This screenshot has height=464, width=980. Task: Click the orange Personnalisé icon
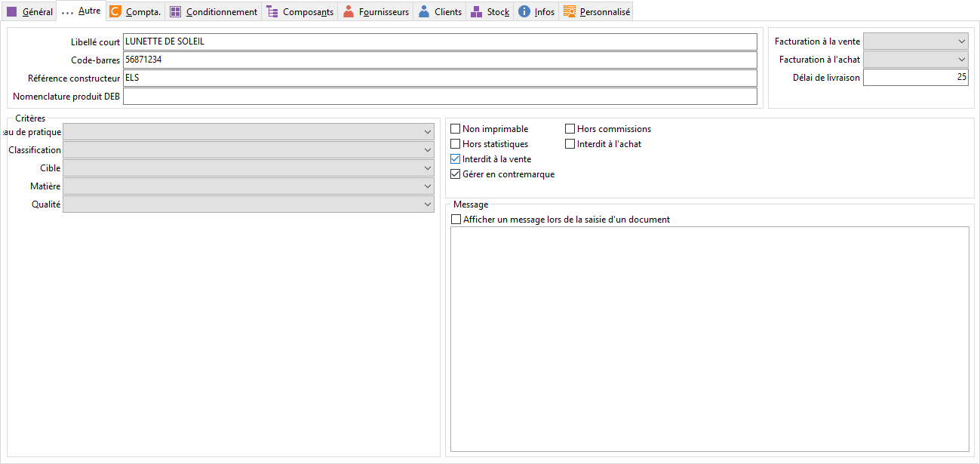pyautogui.click(x=570, y=12)
